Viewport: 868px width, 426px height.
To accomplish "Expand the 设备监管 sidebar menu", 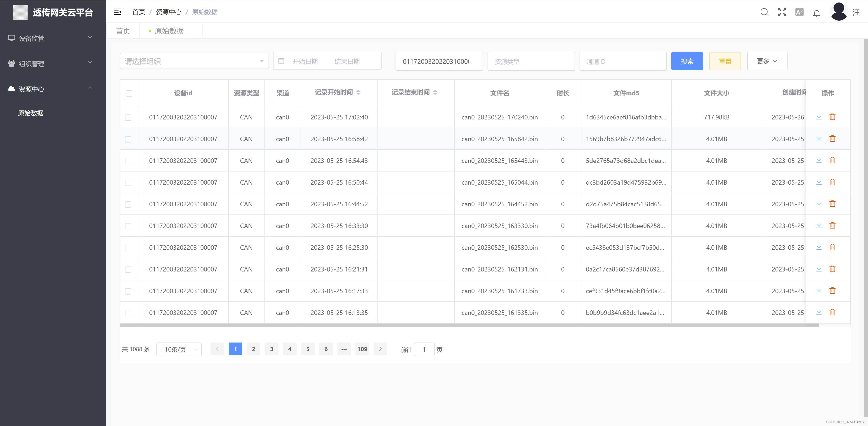I will coord(53,38).
